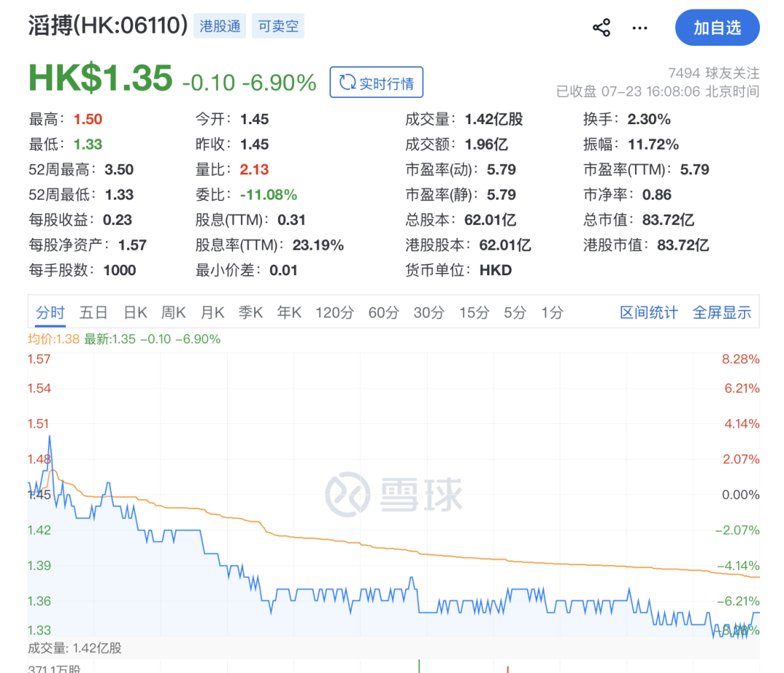This screenshot has height=673, width=784.
Task: Switch to the 120分 chart tab
Action: tap(335, 312)
